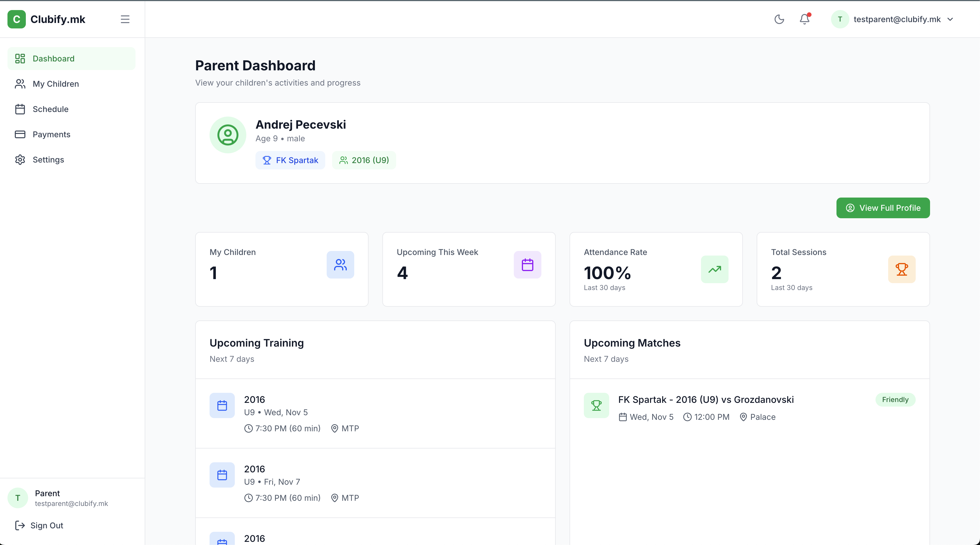This screenshot has height=545, width=980.
Task: Open the FK Spartak vs Grozdanovski match
Action: coord(706,400)
